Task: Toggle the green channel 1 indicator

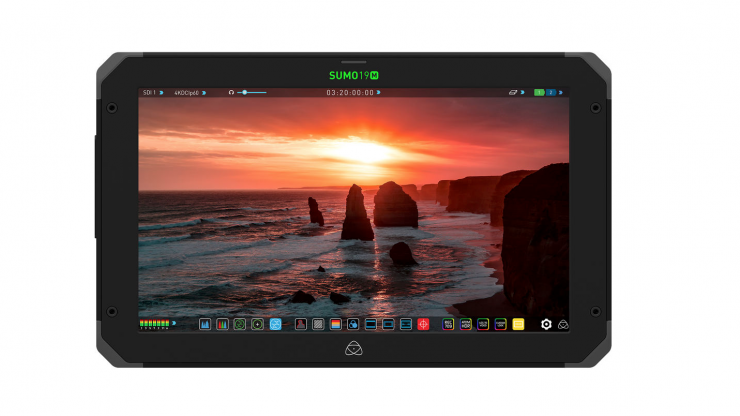Action: 539,92
